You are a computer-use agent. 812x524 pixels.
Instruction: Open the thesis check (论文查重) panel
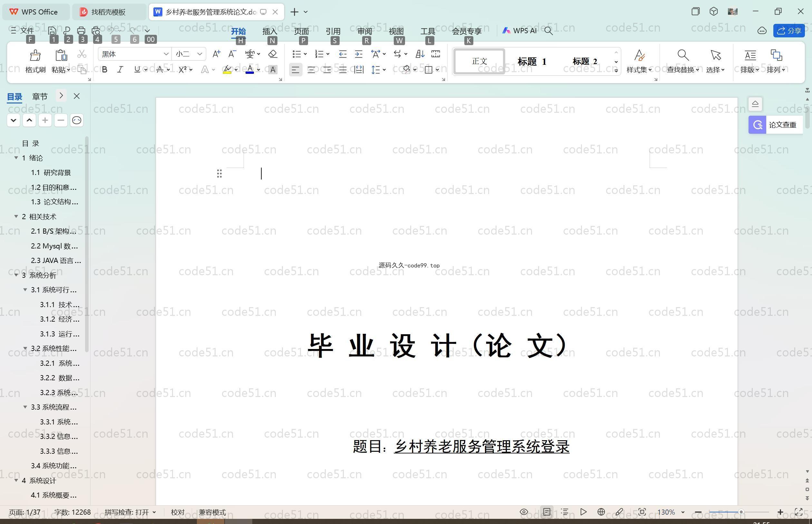pyautogui.click(x=775, y=125)
